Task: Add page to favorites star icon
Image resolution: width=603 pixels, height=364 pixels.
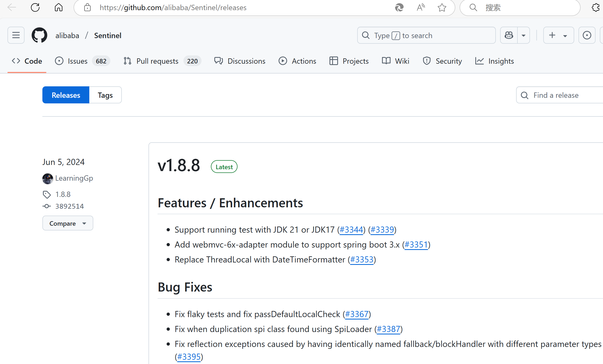Action: pyautogui.click(x=442, y=7)
